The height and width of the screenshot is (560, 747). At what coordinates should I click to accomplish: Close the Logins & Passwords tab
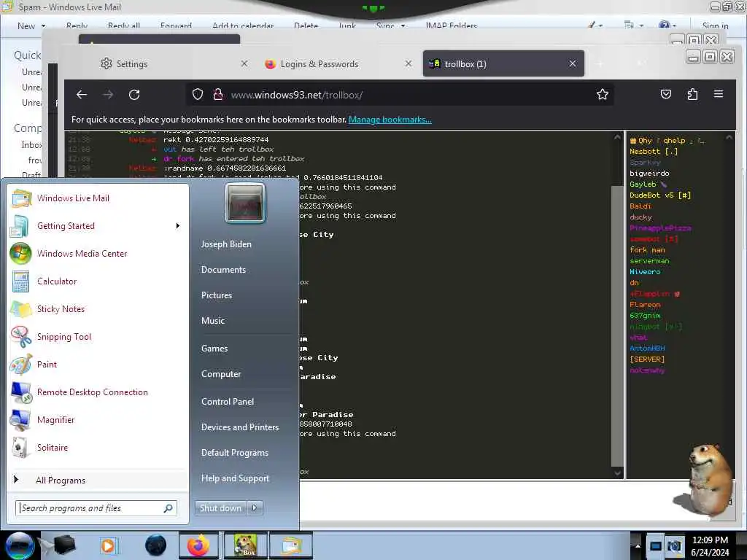409,63
